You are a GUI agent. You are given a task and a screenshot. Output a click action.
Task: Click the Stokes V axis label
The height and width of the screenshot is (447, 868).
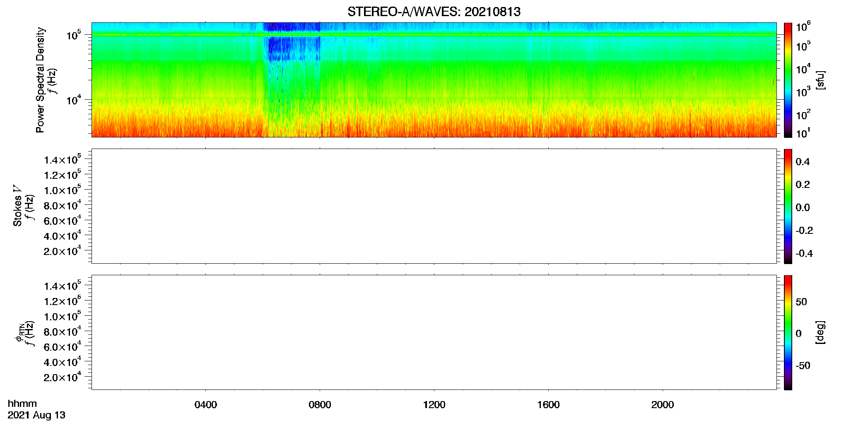17,206
